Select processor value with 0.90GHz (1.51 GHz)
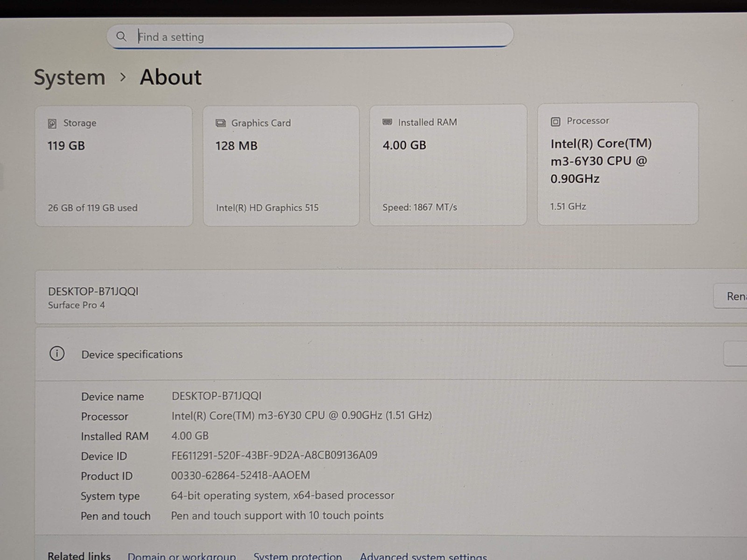The width and height of the screenshot is (747, 560). click(x=302, y=415)
